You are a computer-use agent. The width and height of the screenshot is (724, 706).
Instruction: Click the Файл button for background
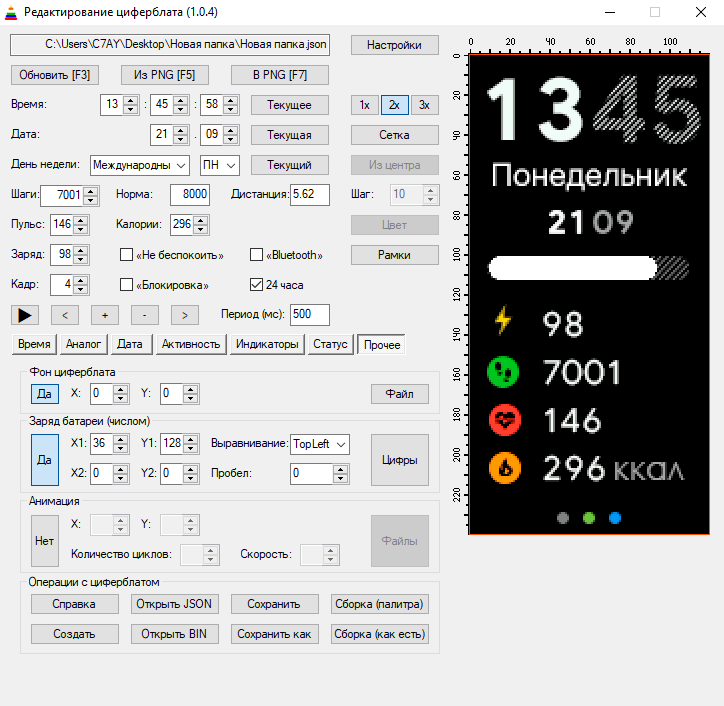coord(400,394)
